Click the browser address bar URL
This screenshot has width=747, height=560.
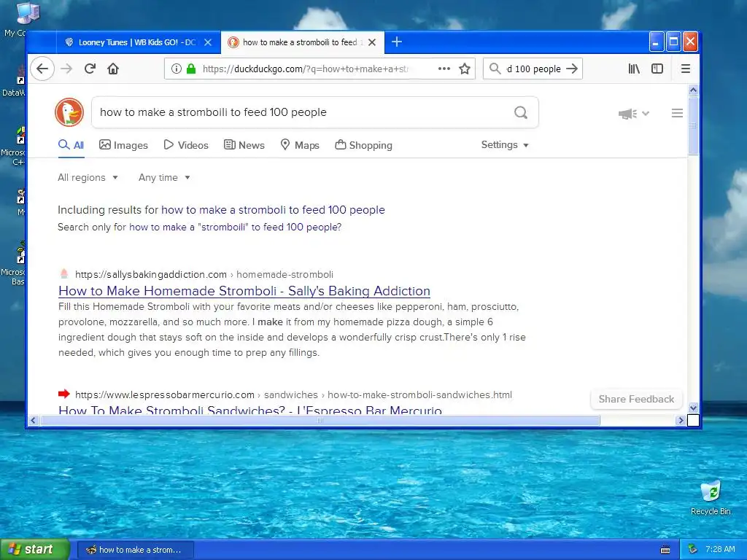(306, 69)
